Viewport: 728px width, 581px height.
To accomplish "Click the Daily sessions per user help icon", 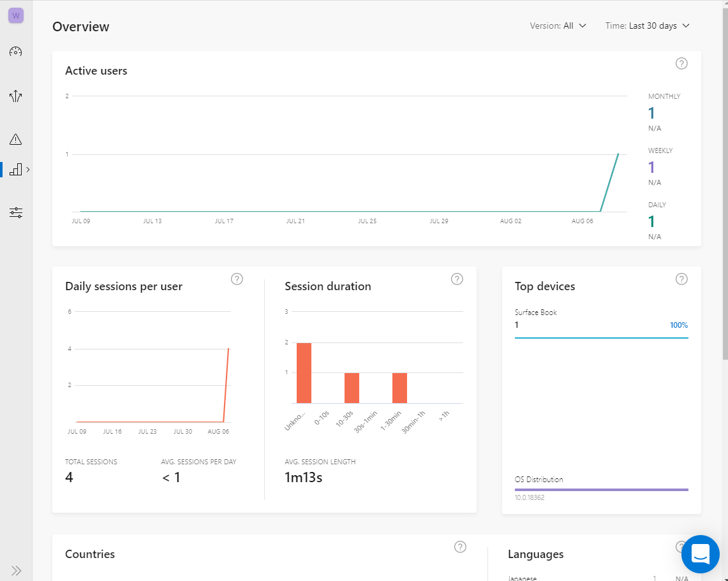I will [237, 279].
